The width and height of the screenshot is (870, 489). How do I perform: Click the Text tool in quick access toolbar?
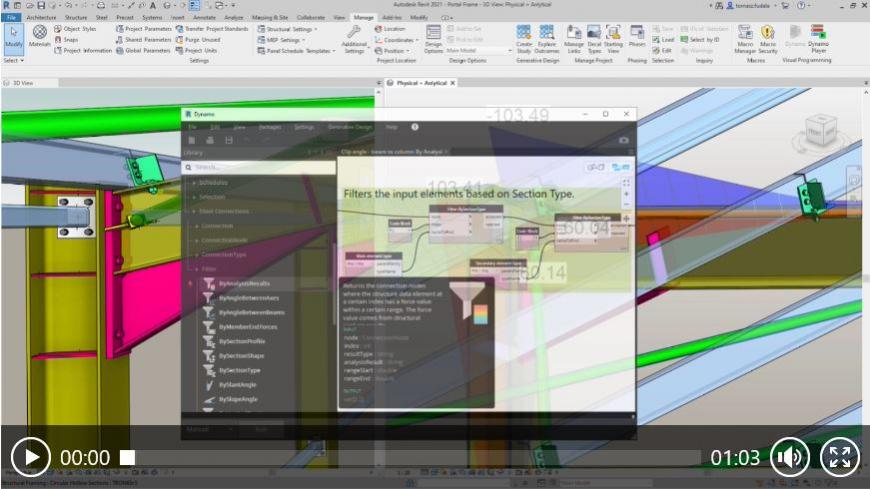tap(153, 6)
